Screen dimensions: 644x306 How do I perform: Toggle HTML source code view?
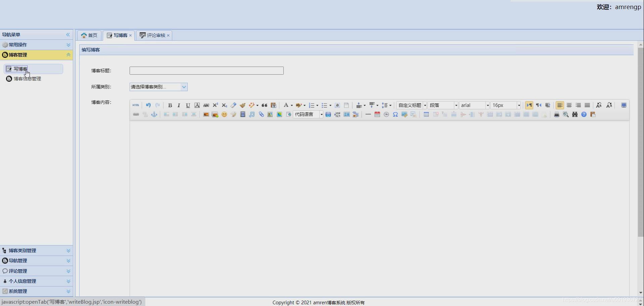pos(136,105)
